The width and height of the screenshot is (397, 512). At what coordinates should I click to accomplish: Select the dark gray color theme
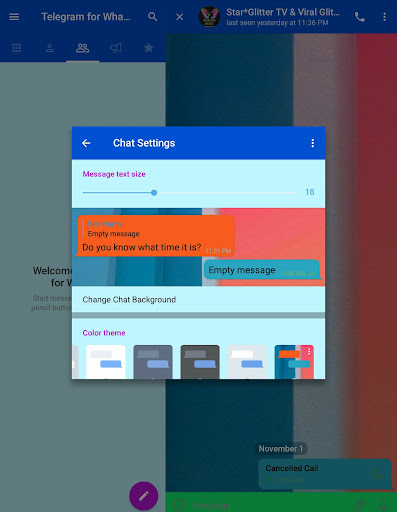[200, 362]
